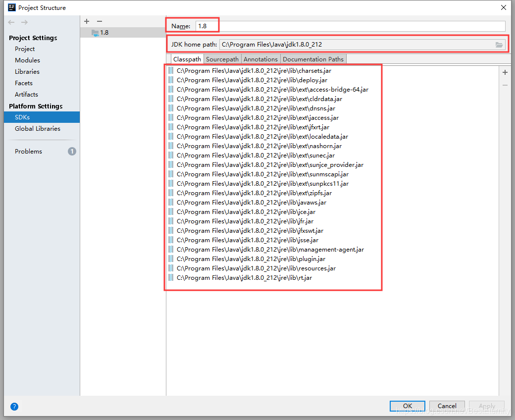Click the Problems count badge
515x420 pixels.
click(x=72, y=152)
